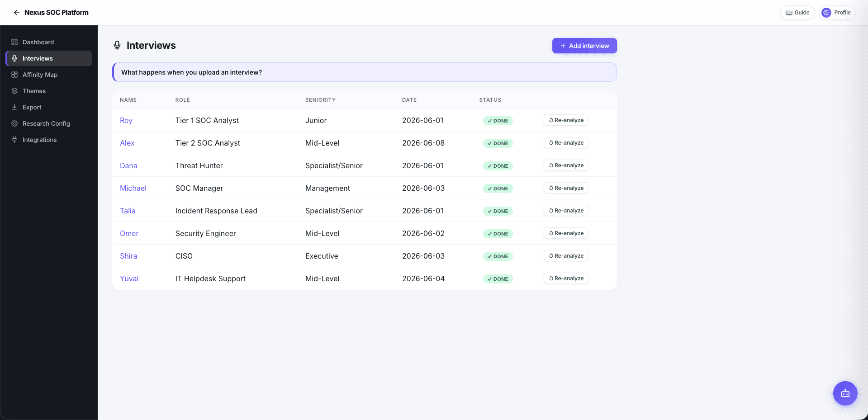
Task: Click 'Tier 1 SOC Analyst' role cell
Action: point(207,120)
